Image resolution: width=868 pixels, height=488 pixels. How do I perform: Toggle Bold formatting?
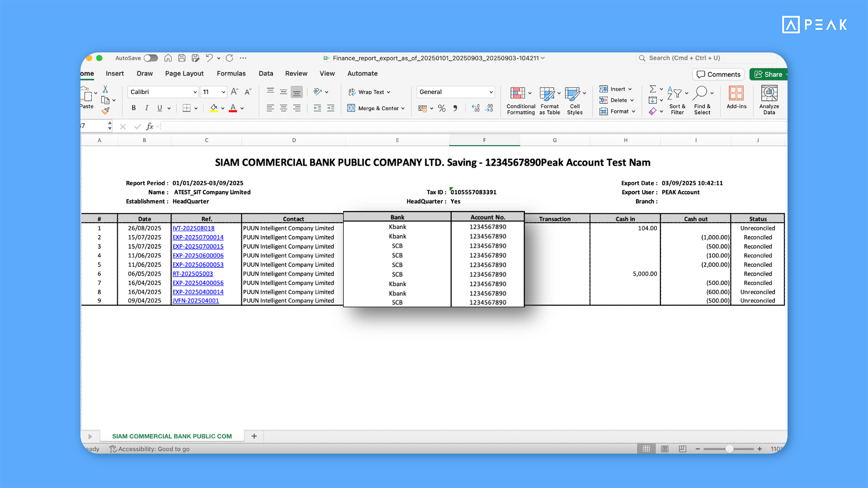[133, 108]
